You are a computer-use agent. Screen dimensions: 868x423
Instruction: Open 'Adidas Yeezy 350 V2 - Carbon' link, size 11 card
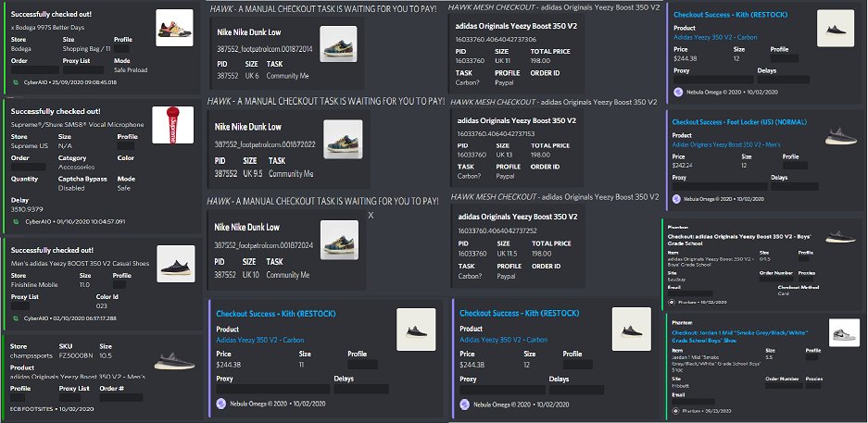pos(259,340)
